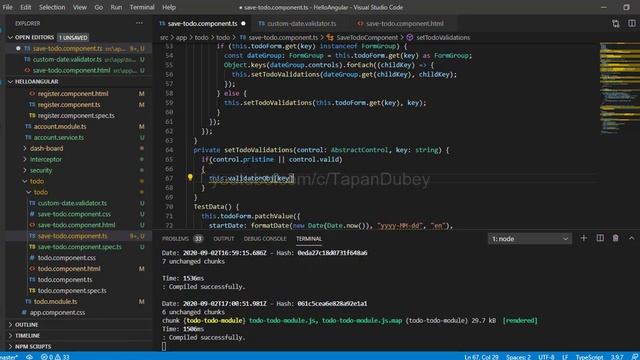Switch to save-todo.component.html editor tab
Screen dimensions: 640x360
pyautogui.click(x=404, y=24)
